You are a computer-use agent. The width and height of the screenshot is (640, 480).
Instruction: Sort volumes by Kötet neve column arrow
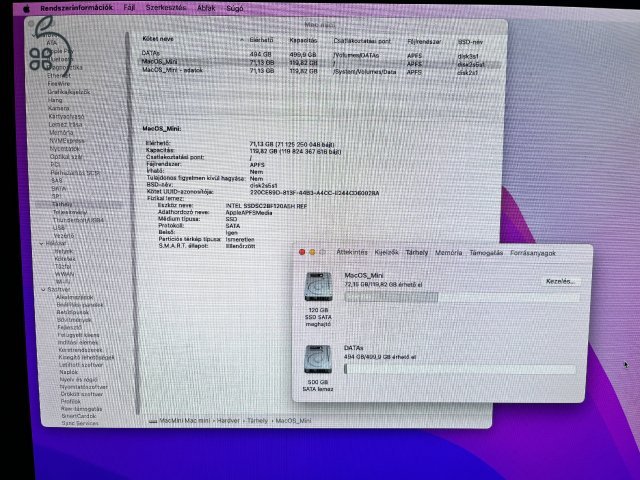tap(242, 40)
